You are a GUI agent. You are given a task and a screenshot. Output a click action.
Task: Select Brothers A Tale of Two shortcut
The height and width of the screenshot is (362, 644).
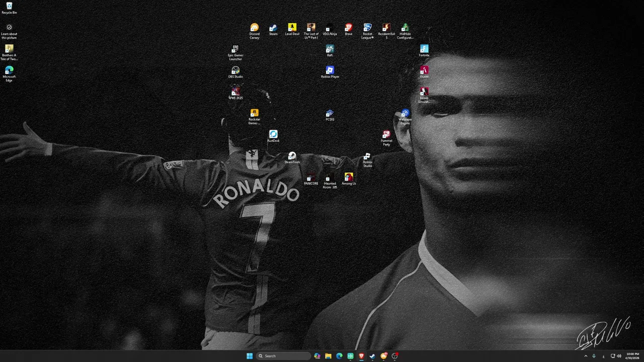pyautogui.click(x=9, y=53)
